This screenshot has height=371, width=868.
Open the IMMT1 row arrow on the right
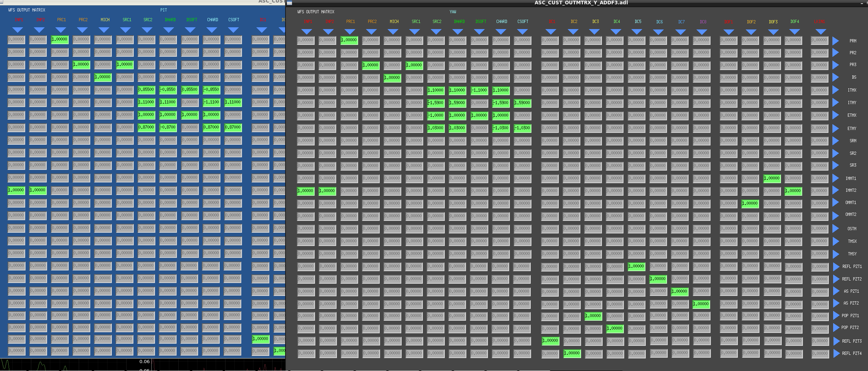[x=836, y=178]
